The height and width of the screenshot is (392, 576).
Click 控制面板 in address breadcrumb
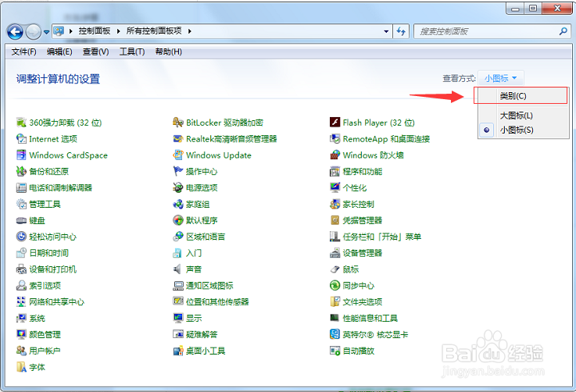pyautogui.click(x=95, y=31)
